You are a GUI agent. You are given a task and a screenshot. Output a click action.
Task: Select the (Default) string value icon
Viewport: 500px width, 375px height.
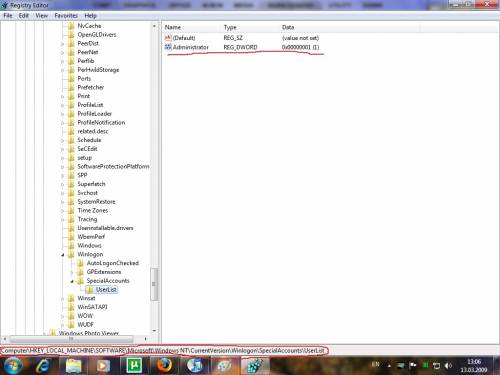[x=168, y=38]
